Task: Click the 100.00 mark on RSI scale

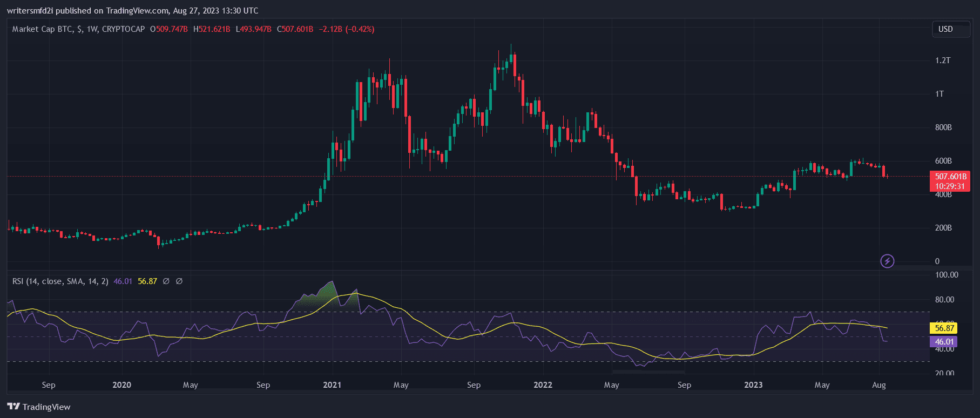Action: 947,275
